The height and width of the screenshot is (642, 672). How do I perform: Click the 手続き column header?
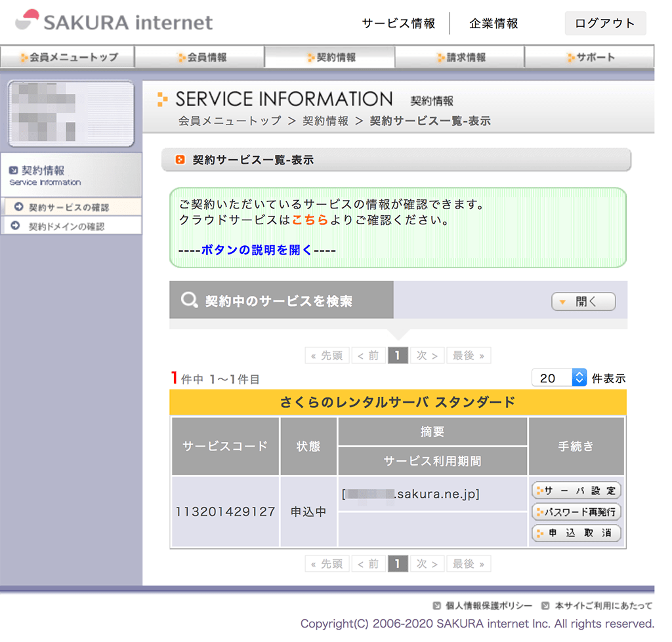point(576,447)
